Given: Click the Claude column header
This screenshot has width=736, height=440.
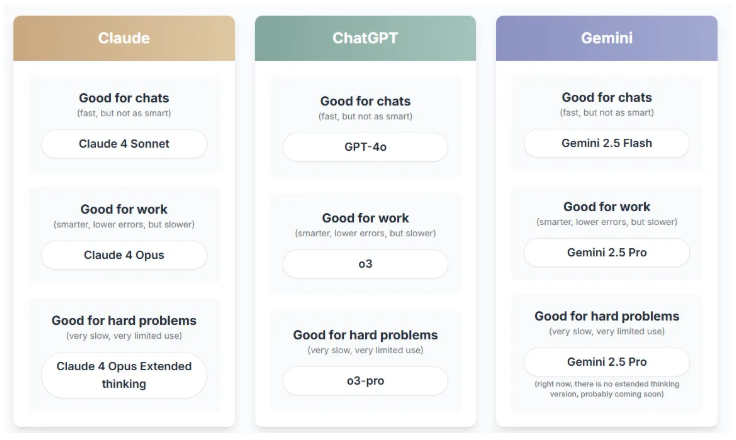Looking at the screenshot, I should click(124, 38).
